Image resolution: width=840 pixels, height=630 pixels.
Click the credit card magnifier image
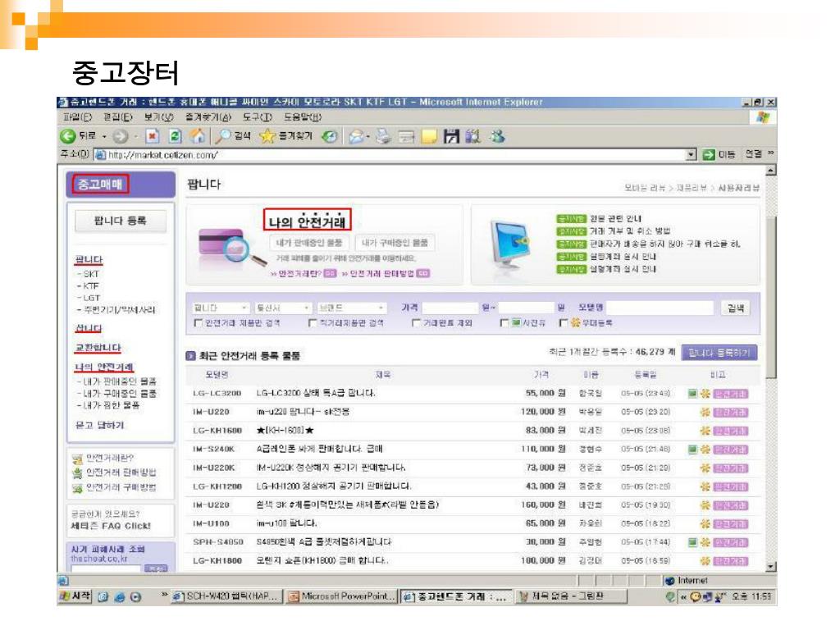[231, 247]
